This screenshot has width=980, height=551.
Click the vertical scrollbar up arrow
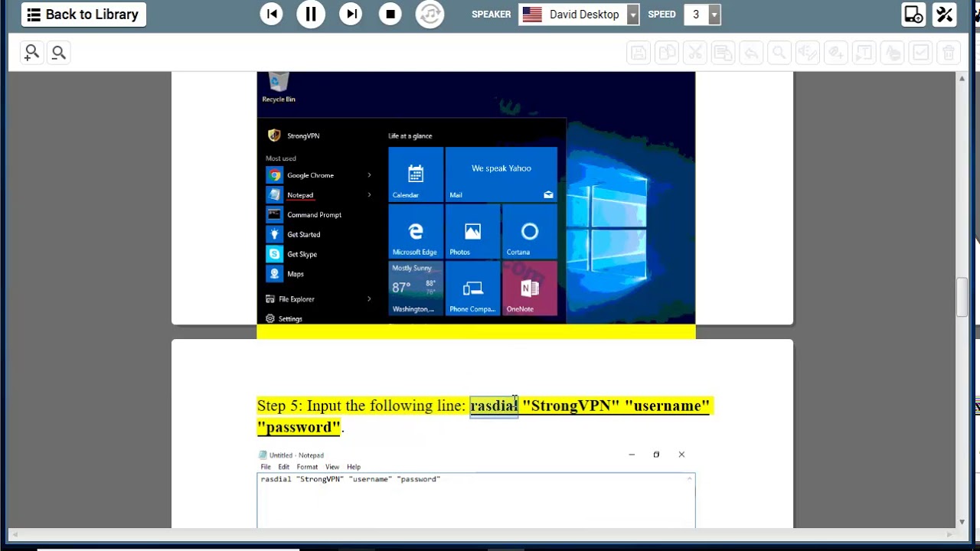coord(962,78)
